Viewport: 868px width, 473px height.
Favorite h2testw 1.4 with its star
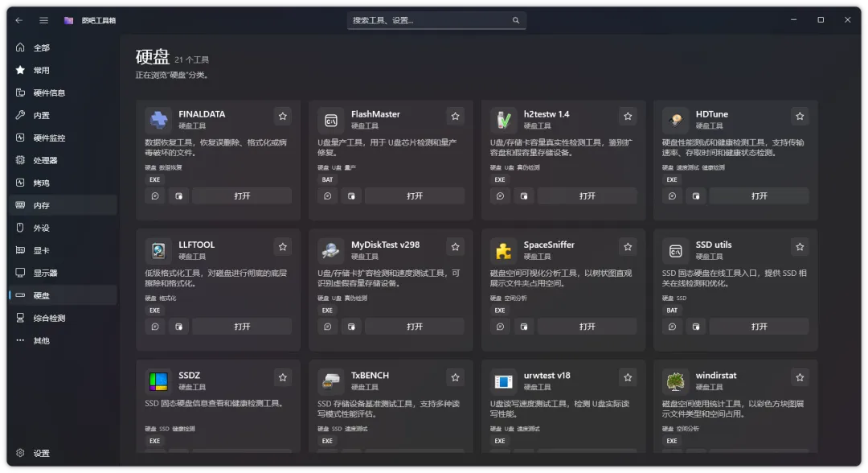pos(628,117)
